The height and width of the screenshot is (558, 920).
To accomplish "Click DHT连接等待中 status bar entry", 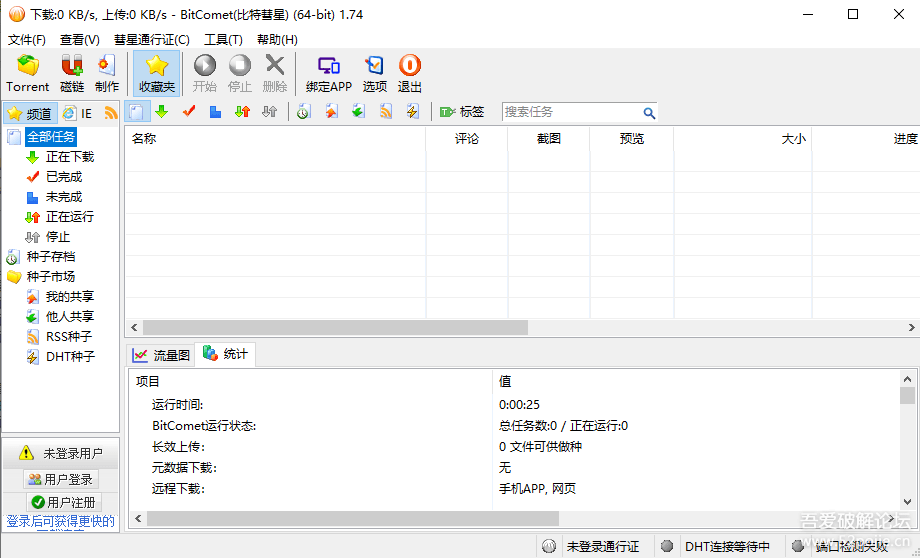I will 728,547.
